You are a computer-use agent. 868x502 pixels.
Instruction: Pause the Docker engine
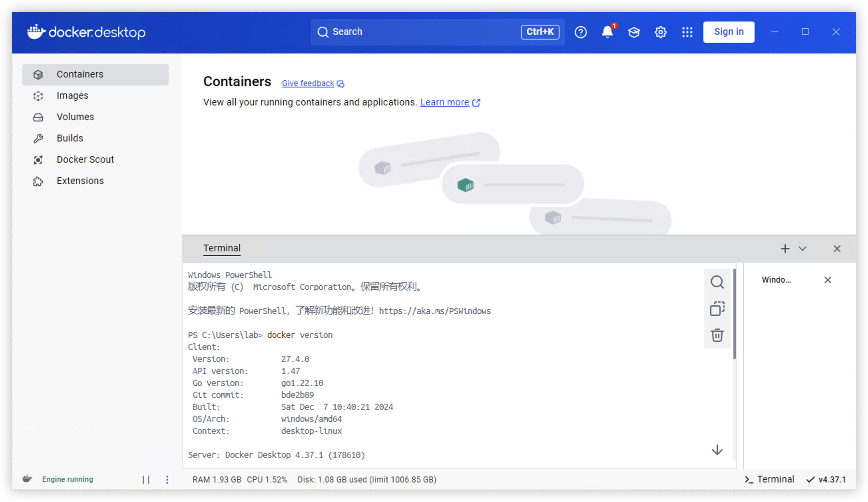tap(146, 480)
